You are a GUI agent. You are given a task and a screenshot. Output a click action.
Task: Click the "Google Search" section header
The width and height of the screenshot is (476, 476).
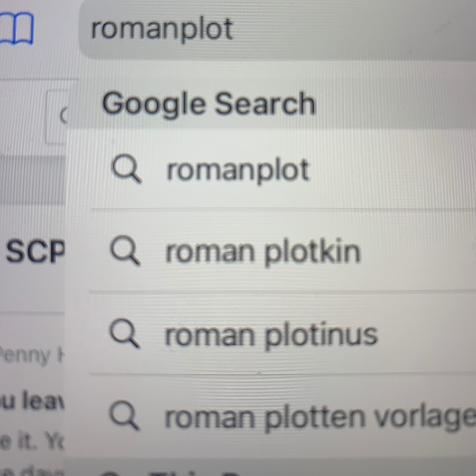tap(209, 104)
